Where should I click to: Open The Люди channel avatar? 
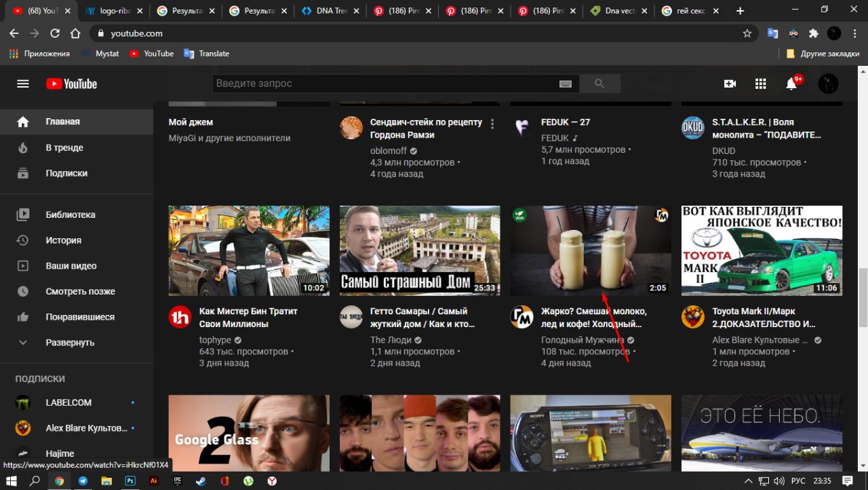point(351,317)
